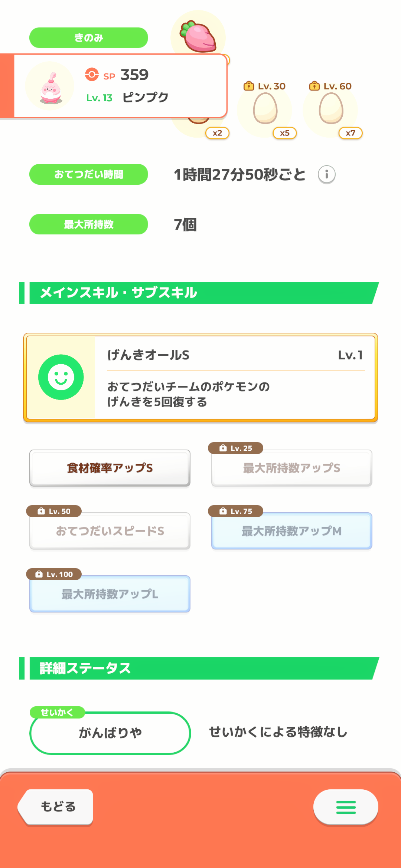Select the locked 最大所持数アップS sub skill
This screenshot has height=868, width=401.
pos(292,468)
